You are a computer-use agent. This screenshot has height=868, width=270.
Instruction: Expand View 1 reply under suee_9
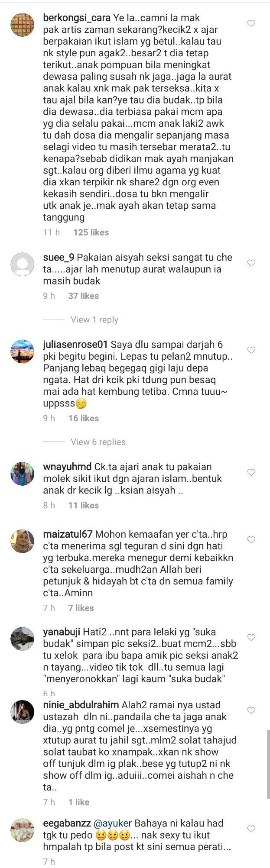coord(94,319)
